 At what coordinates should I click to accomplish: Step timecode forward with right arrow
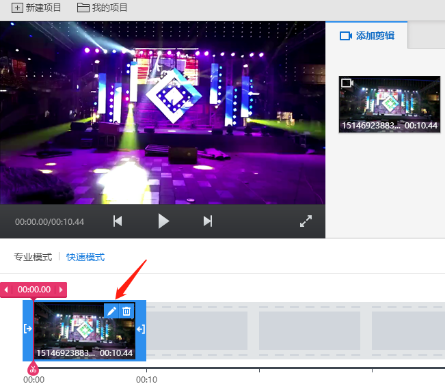(x=61, y=290)
